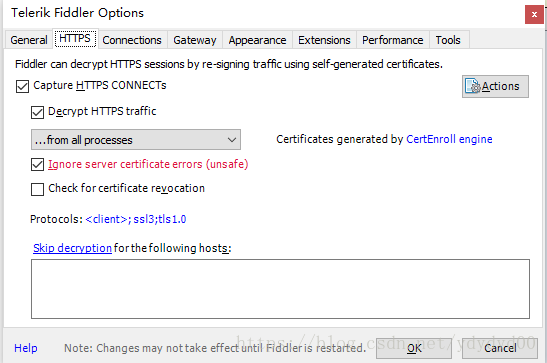Open the Tools tab
This screenshot has width=547, height=363.
448,40
